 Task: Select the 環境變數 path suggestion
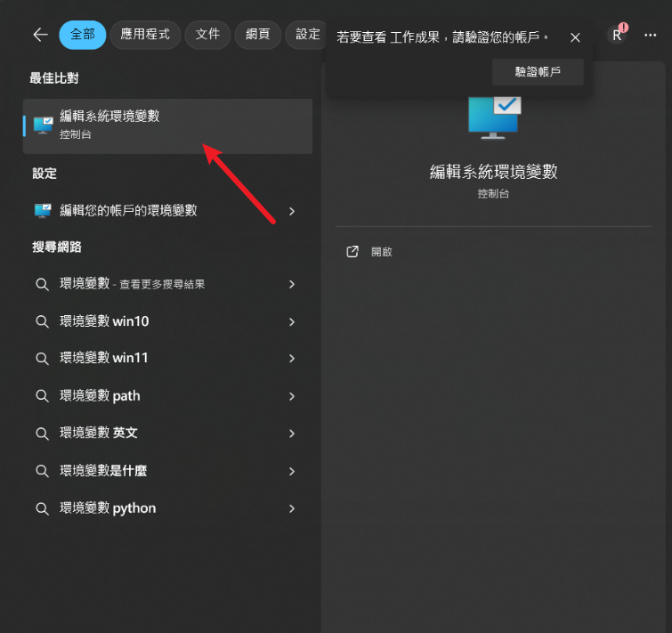coord(167,396)
